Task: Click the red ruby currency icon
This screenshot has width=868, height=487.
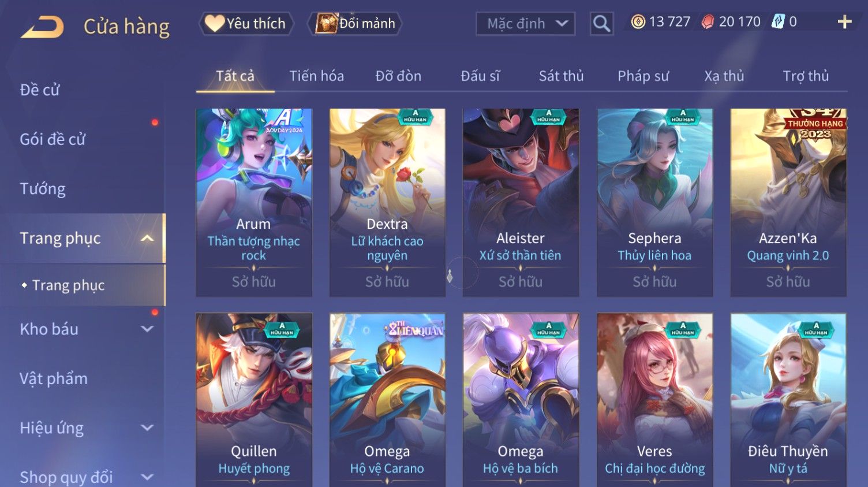Action: tap(708, 22)
